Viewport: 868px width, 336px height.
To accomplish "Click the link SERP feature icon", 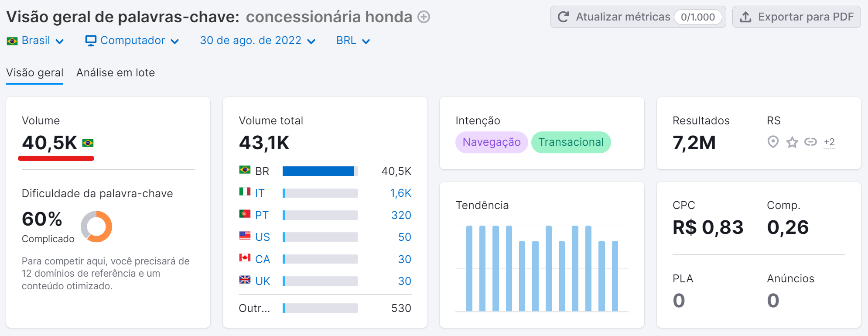I will pos(810,142).
